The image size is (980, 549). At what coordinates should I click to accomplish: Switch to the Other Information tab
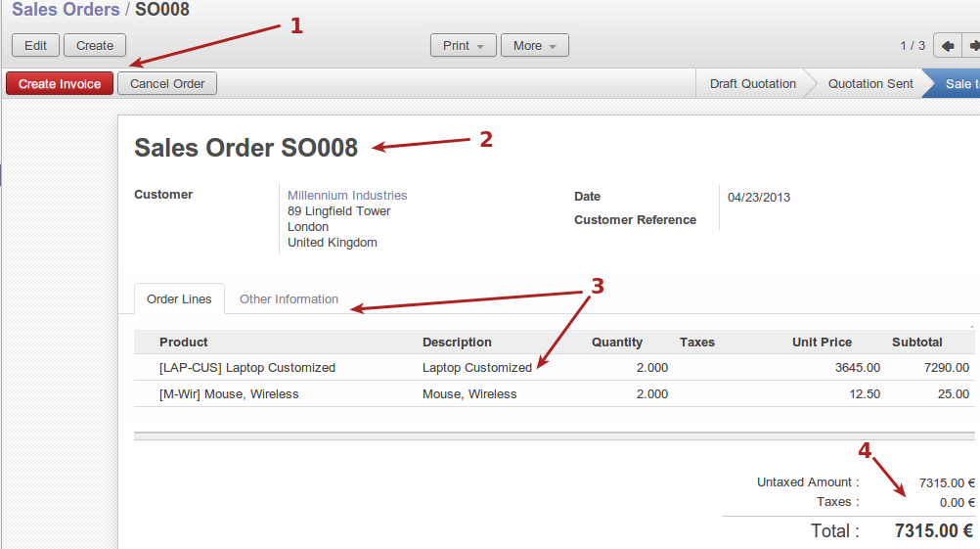click(x=289, y=299)
